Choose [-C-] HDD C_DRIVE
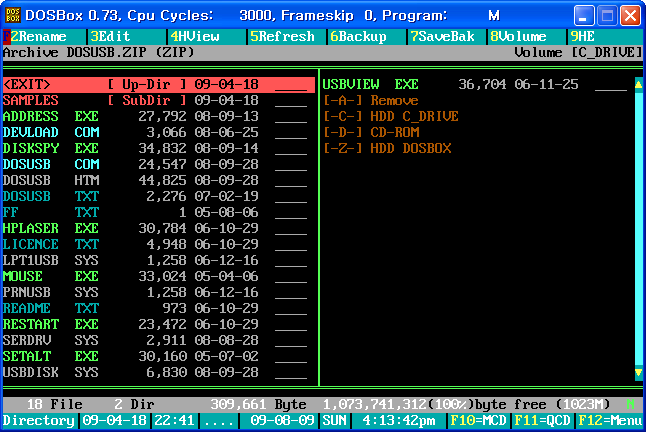 [391, 117]
